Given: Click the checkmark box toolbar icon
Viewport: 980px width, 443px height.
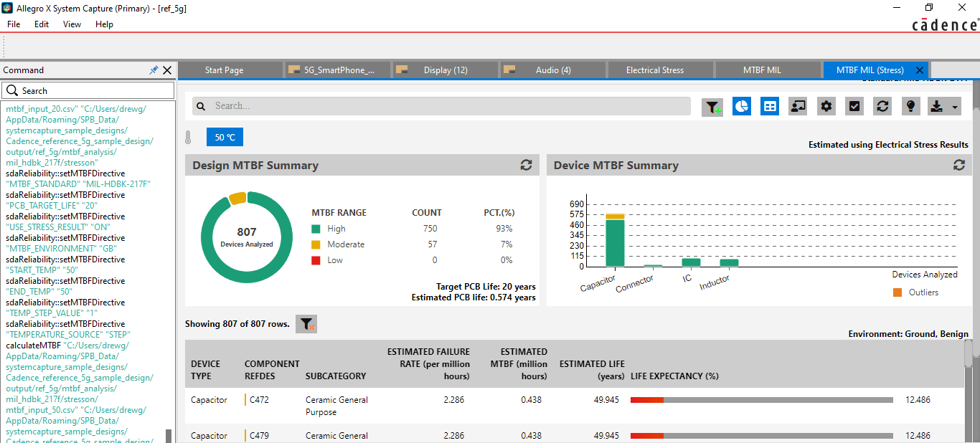Looking at the screenshot, I should (x=854, y=106).
